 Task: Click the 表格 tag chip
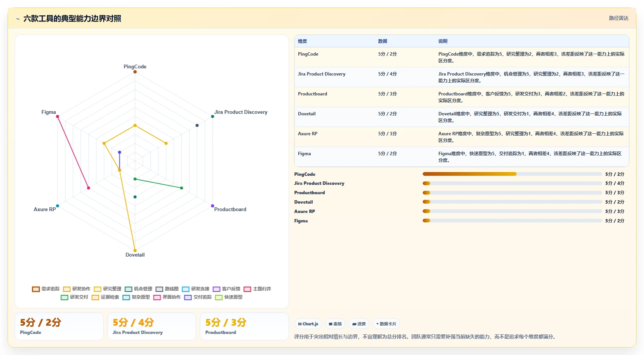click(335, 324)
